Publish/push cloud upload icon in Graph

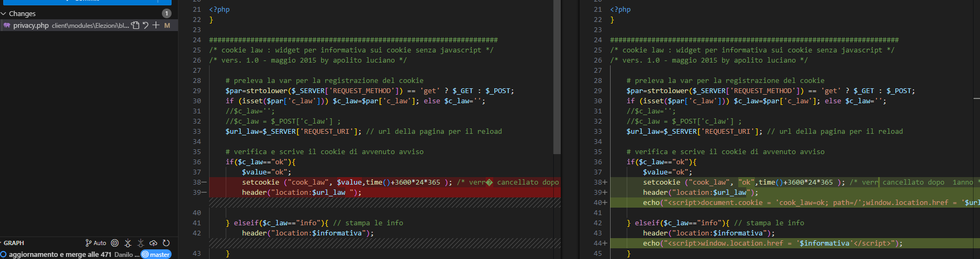153,243
